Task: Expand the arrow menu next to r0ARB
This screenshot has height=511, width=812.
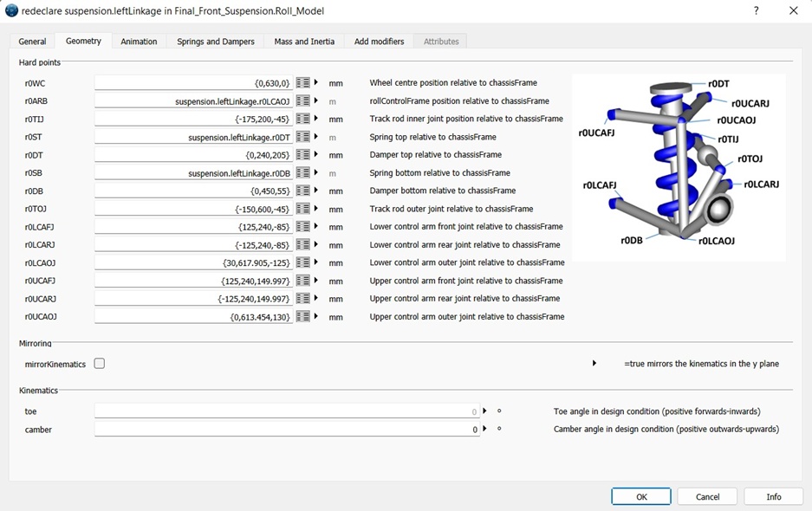Action: pos(316,101)
